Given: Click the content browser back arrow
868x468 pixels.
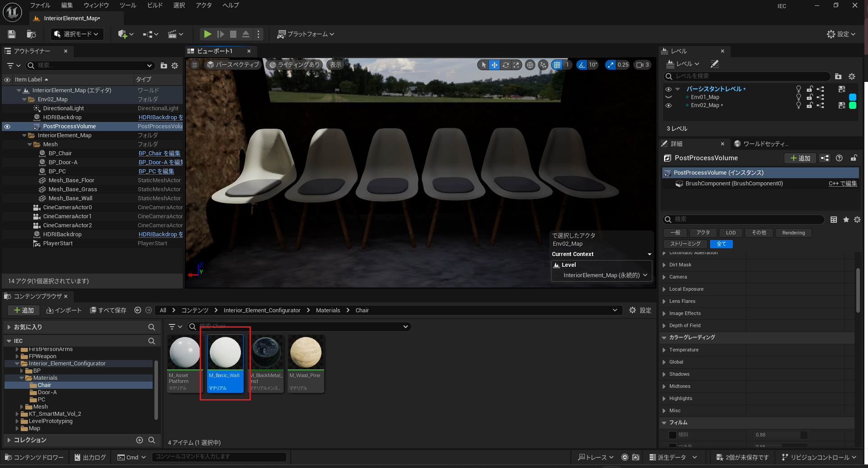Looking at the screenshot, I should 138,310.
